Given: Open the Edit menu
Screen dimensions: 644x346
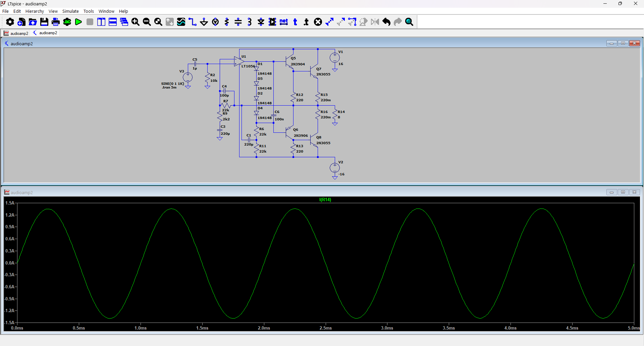Looking at the screenshot, I should [x=17, y=11].
